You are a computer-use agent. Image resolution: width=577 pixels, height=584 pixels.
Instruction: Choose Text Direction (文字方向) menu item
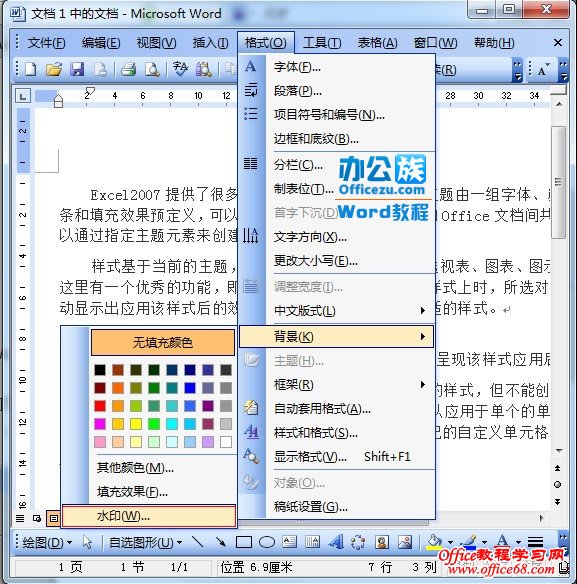337,237
